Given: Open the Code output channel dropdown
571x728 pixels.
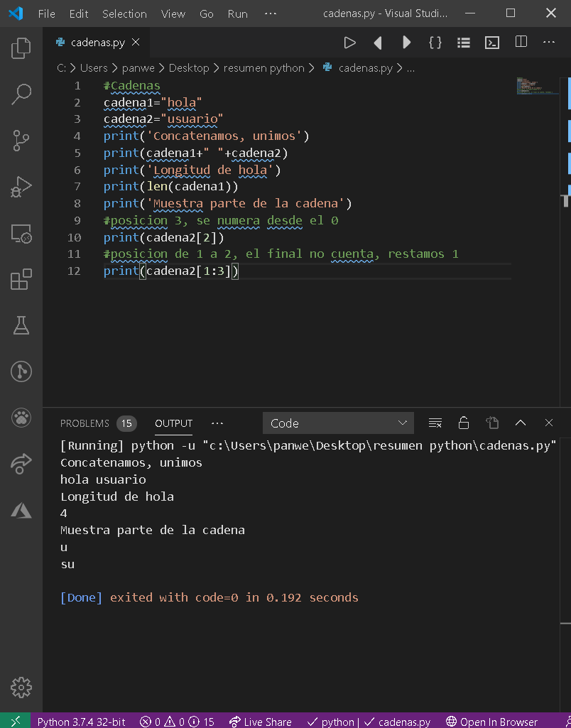Looking at the screenshot, I should 338,423.
